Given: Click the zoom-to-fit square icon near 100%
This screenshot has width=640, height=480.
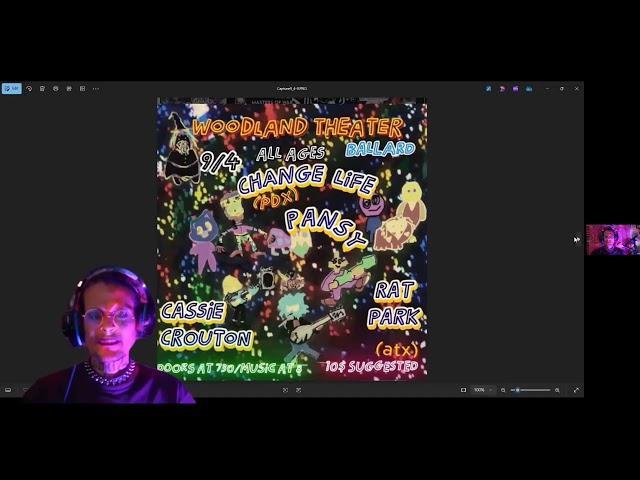Looking at the screenshot, I should pyautogui.click(x=463, y=390).
